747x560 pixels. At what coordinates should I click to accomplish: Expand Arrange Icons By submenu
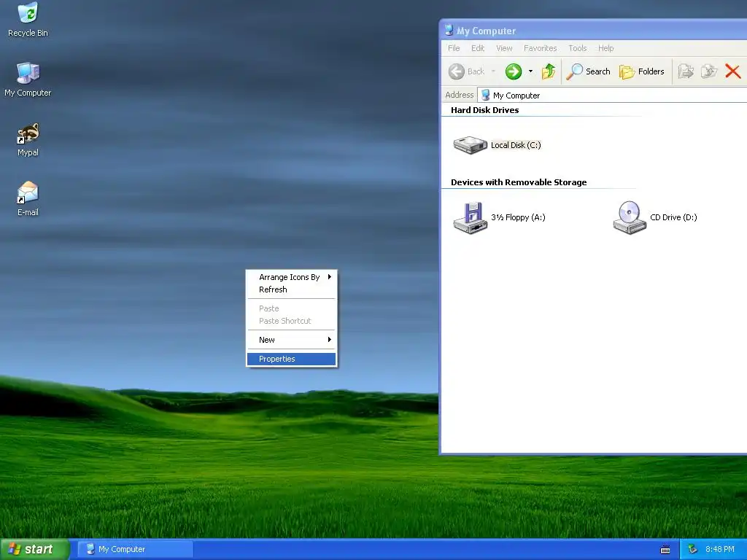[x=291, y=277]
